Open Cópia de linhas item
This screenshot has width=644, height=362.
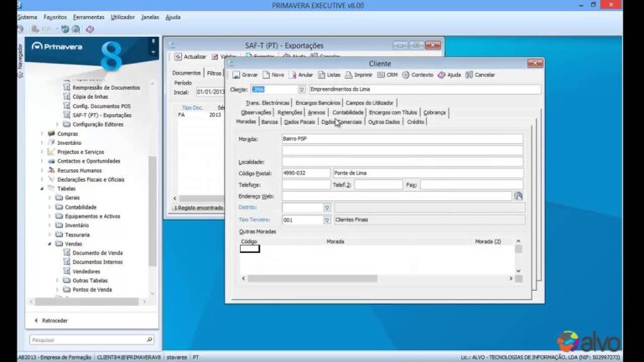coord(90,96)
